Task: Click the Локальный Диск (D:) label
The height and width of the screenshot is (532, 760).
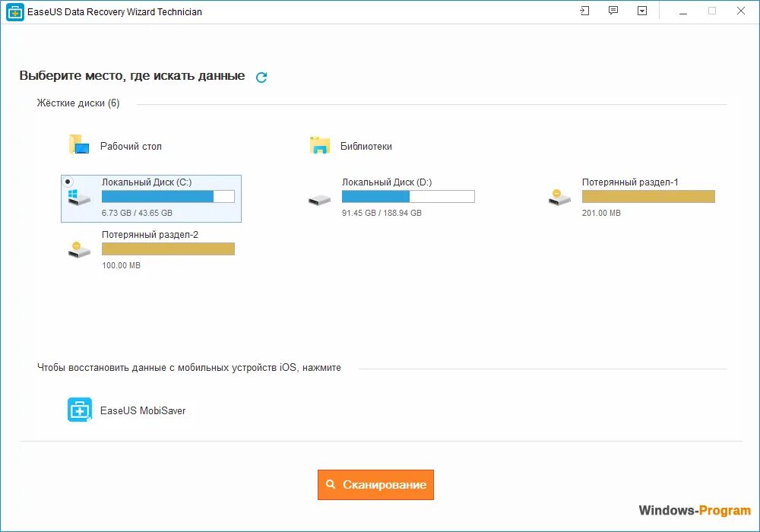Action: click(387, 182)
